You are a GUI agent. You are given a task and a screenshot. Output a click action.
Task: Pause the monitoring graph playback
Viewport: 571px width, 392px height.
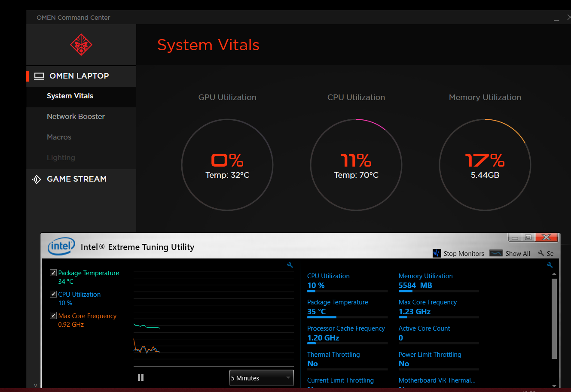pyautogui.click(x=140, y=377)
